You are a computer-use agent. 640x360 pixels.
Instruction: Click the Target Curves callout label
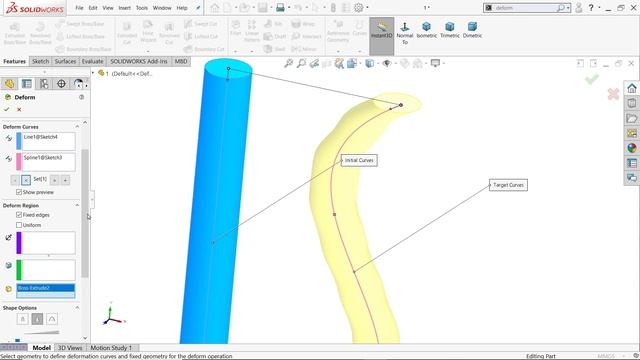coord(508,185)
